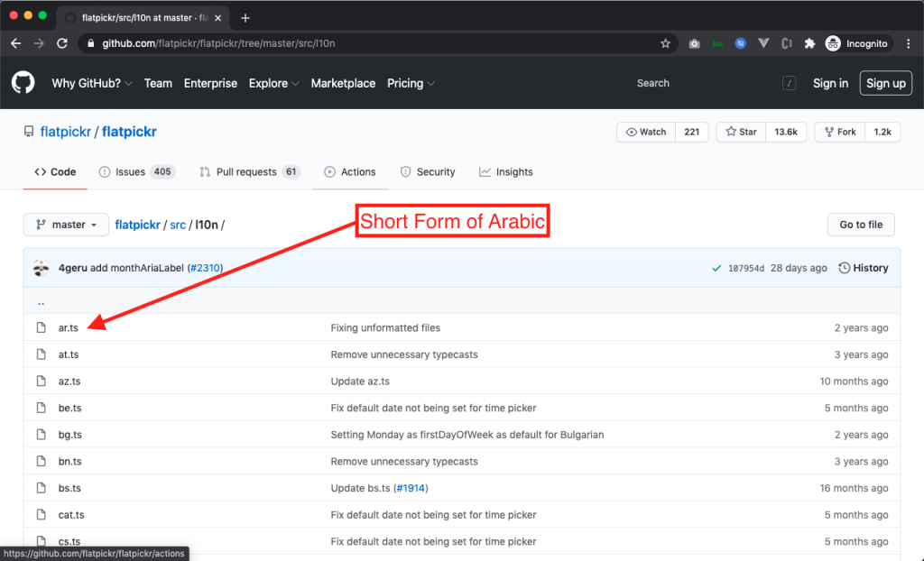Go to parent directory via the two dots

click(41, 302)
